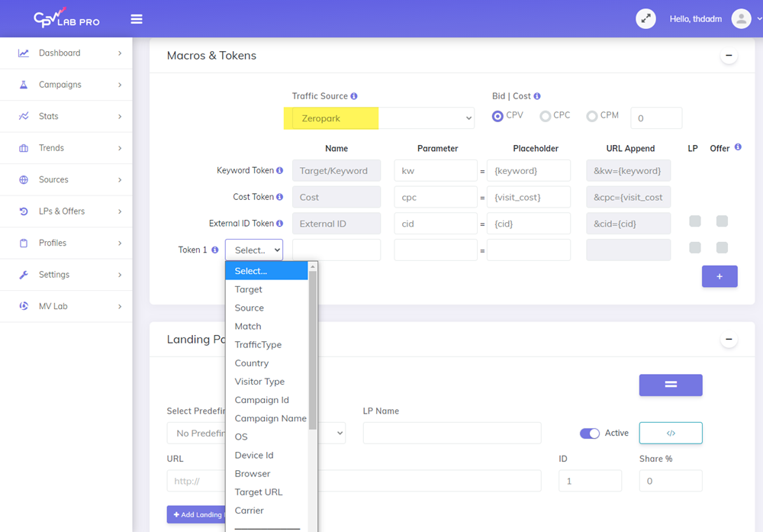Open the user avatar menu

[x=741, y=19]
